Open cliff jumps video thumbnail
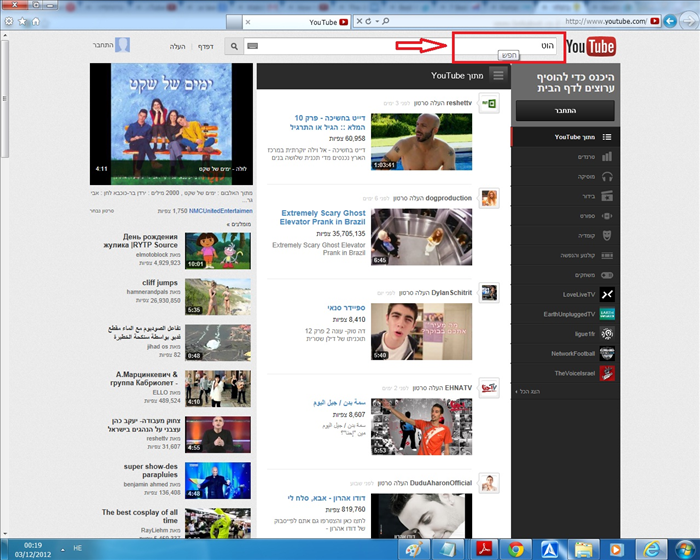The width and height of the screenshot is (700, 560). [218, 297]
